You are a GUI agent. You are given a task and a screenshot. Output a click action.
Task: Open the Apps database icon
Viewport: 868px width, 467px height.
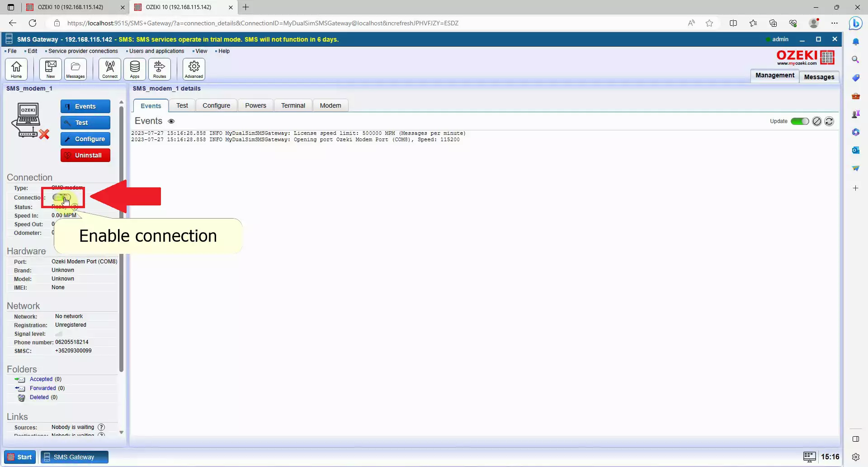click(x=135, y=69)
